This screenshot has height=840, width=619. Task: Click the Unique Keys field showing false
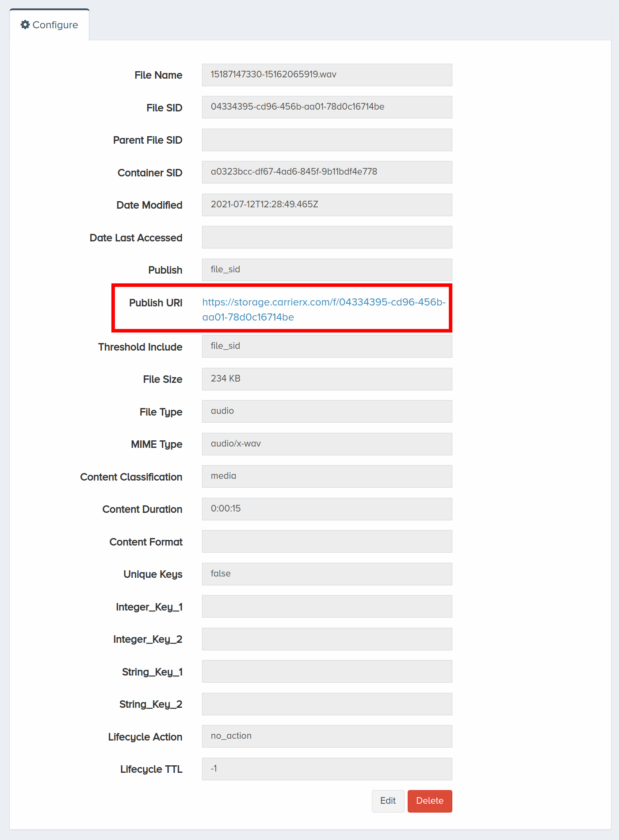click(327, 574)
